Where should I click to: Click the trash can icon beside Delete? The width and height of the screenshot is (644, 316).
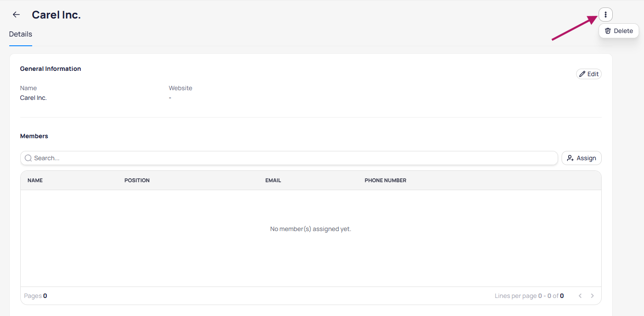[608, 31]
